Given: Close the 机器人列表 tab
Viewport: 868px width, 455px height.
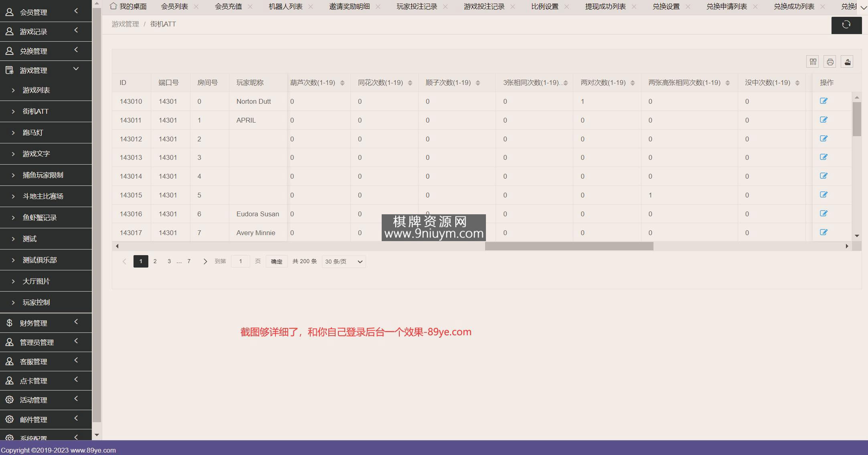Looking at the screenshot, I should (310, 6).
